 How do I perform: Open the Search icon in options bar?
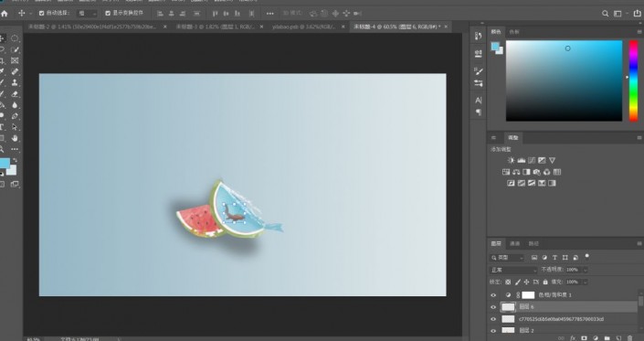pos(605,14)
